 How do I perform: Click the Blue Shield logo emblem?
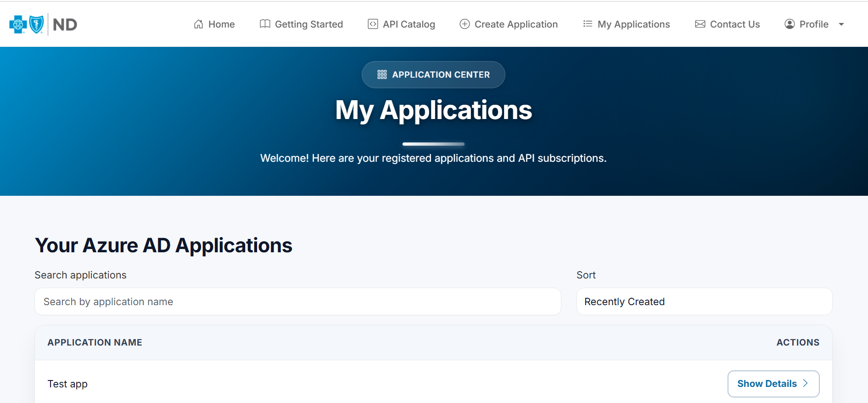pyautogui.click(x=36, y=24)
